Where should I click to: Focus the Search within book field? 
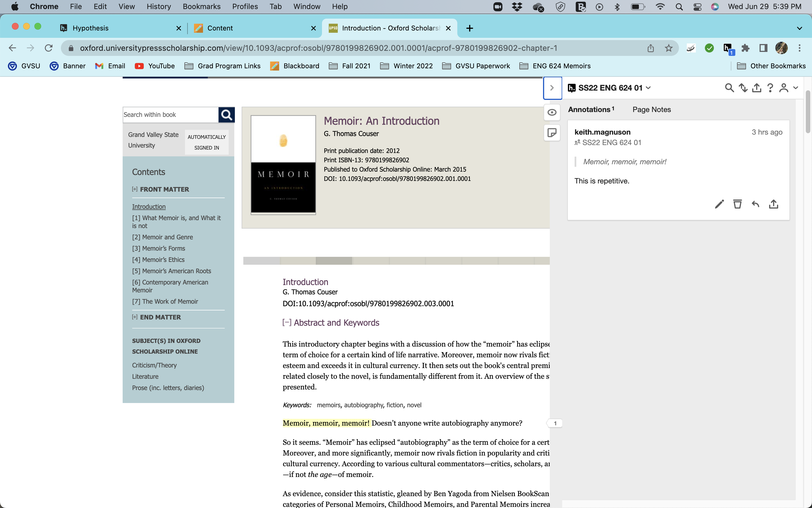(171, 115)
